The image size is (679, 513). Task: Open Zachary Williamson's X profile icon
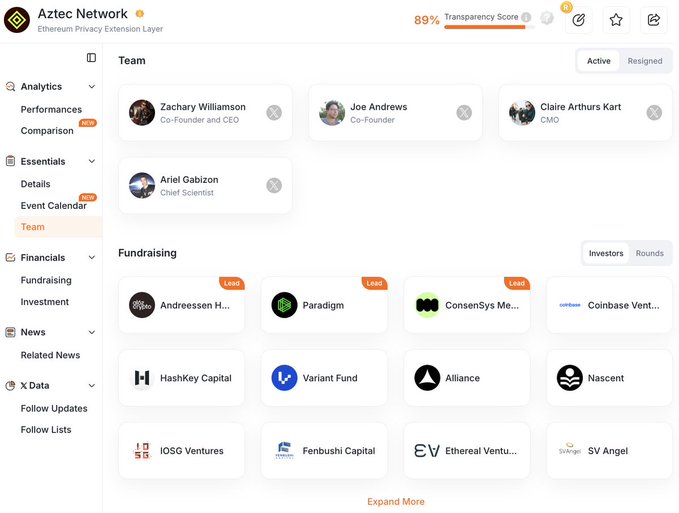(274, 113)
